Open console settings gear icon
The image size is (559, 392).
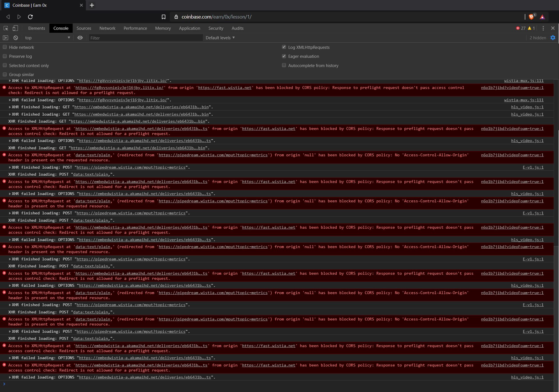[x=553, y=38]
